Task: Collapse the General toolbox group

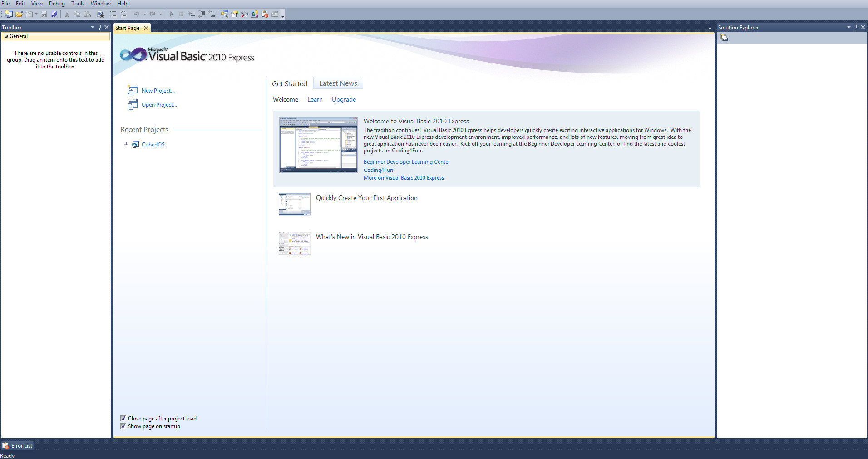Action: (x=6, y=36)
